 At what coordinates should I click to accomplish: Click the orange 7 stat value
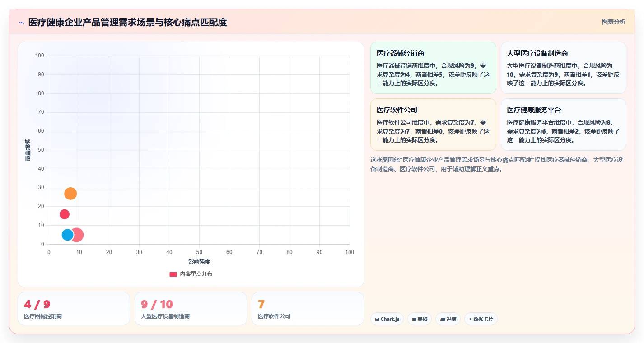coord(261,304)
